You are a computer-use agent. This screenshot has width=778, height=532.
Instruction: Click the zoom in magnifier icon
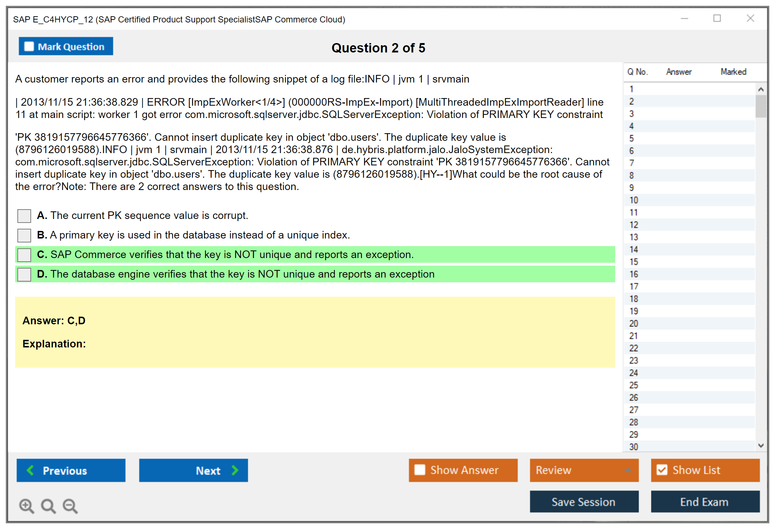pos(26,506)
